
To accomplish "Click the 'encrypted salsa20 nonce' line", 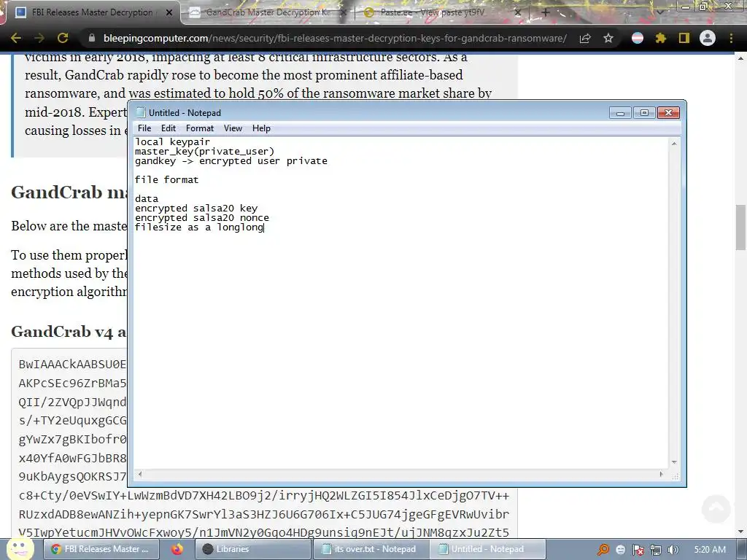I will pos(202,217).
